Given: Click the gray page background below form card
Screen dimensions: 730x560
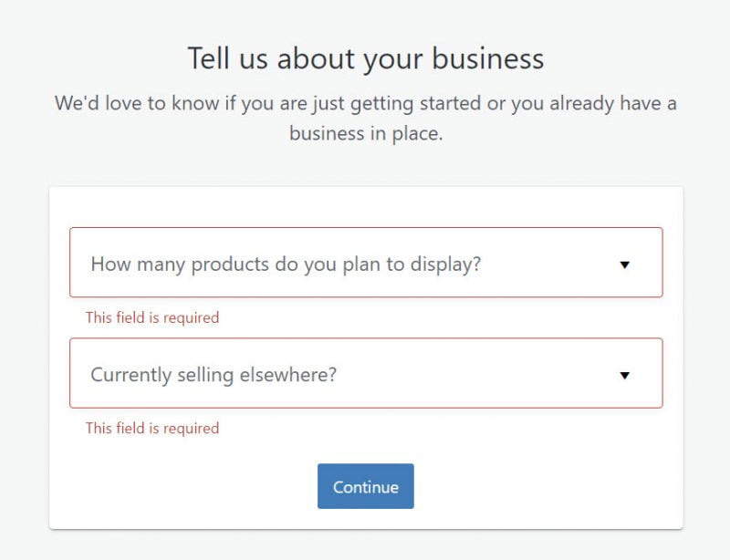Looking at the screenshot, I should 365,545.
